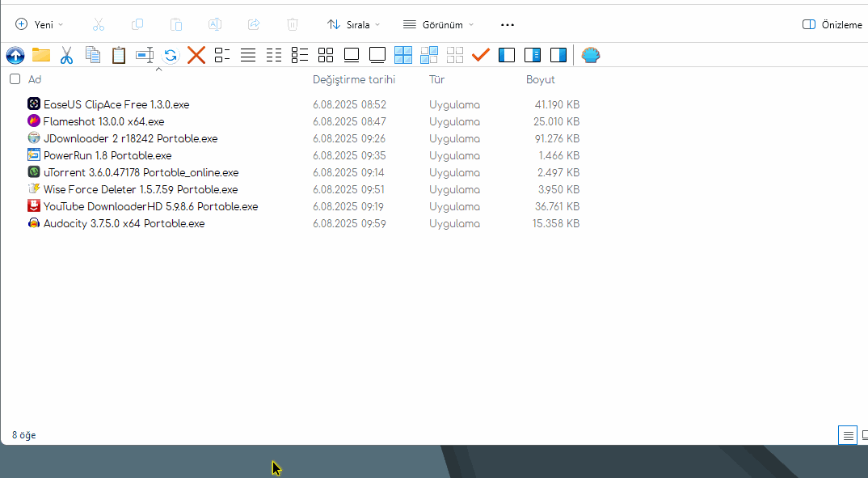Open the blue shell Classic Explorer settings icon

[591, 55]
